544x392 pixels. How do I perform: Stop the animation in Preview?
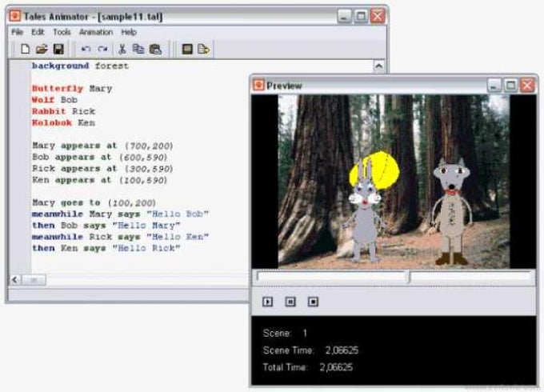(313, 302)
